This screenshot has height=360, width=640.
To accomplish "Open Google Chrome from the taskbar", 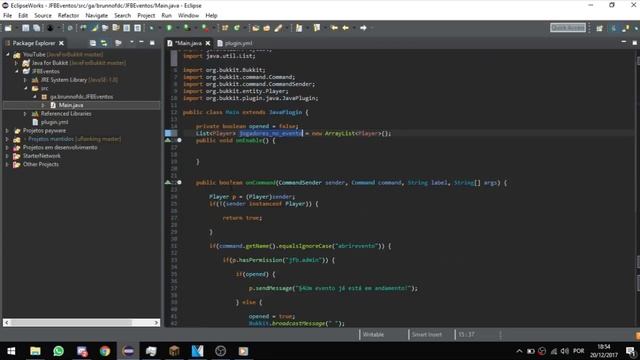I will (x=105, y=351).
